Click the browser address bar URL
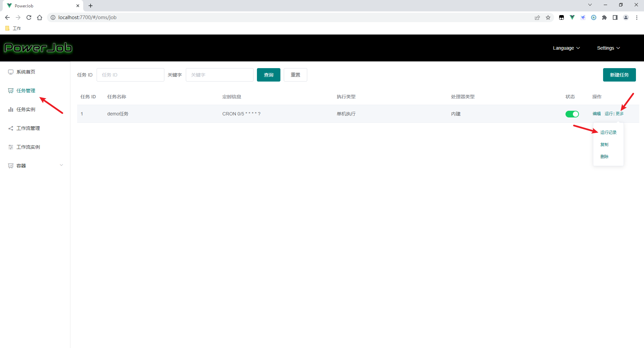Viewport: 644px width, 348px height. pos(87,17)
